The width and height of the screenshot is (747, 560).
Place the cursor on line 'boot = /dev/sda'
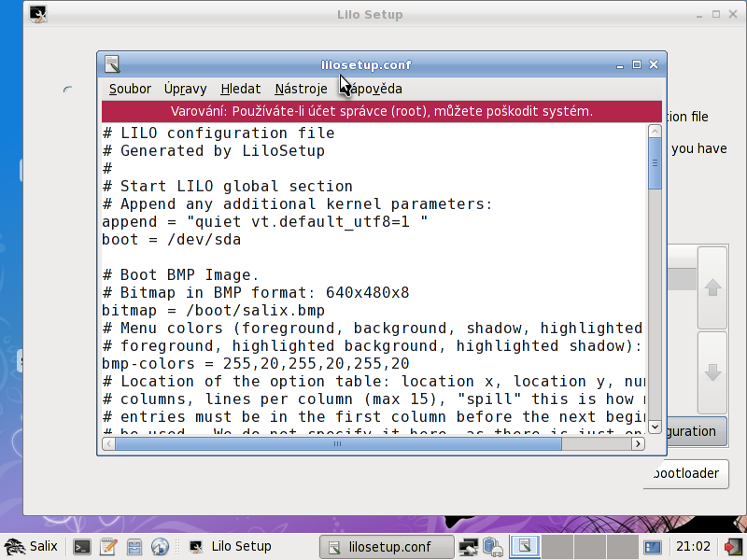click(172, 240)
